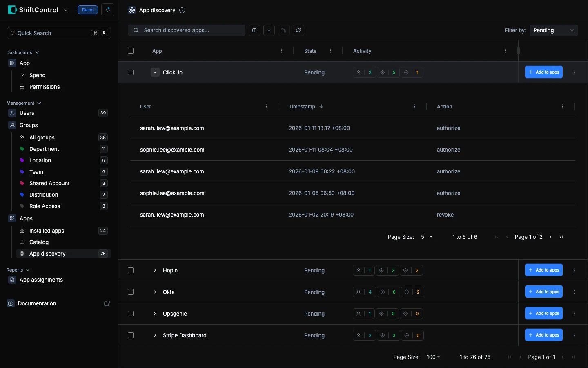Collapse the ClickUp row details
Screen dimensions: 588x368
pyautogui.click(x=155, y=72)
